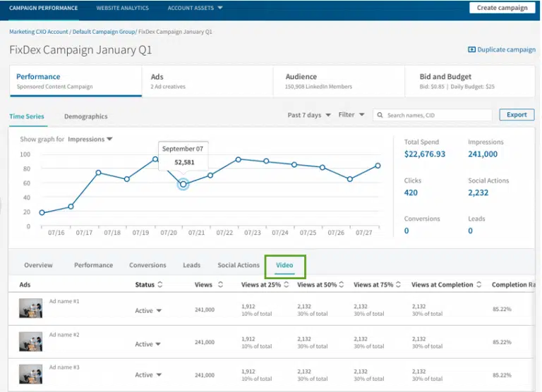Sort by Views at 50% arrows
The height and width of the screenshot is (392, 542).
click(x=343, y=285)
